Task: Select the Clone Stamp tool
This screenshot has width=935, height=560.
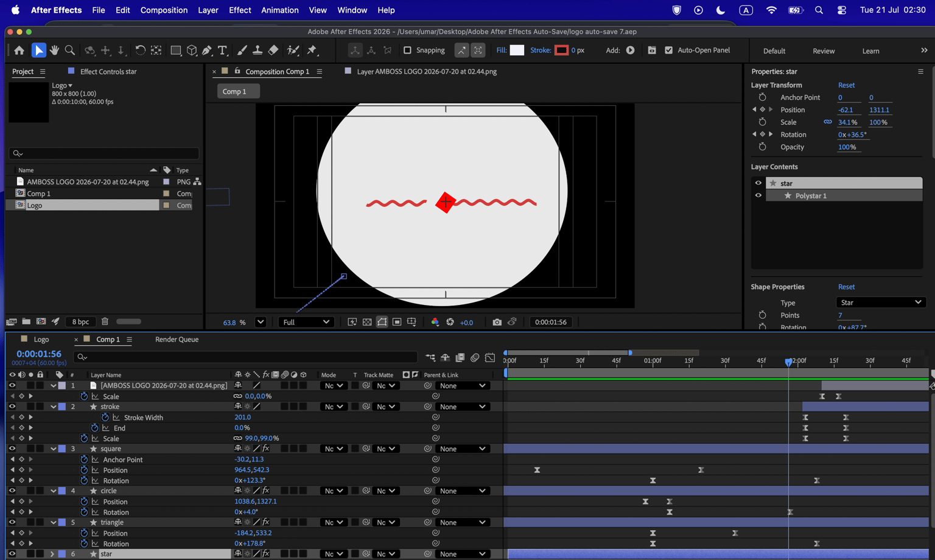Action: coord(257,51)
